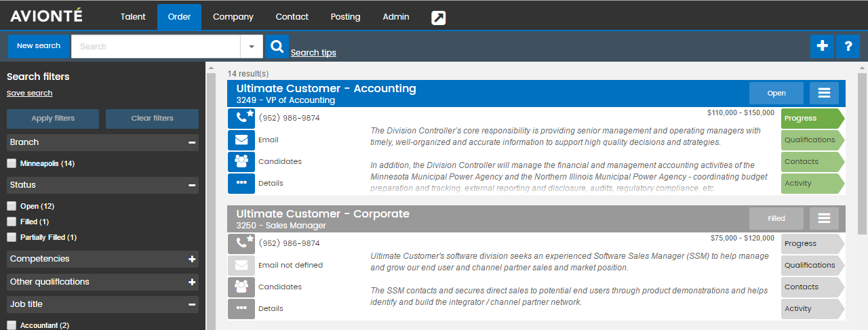Click the New search button
868x330 pixels.
(39, 46)
